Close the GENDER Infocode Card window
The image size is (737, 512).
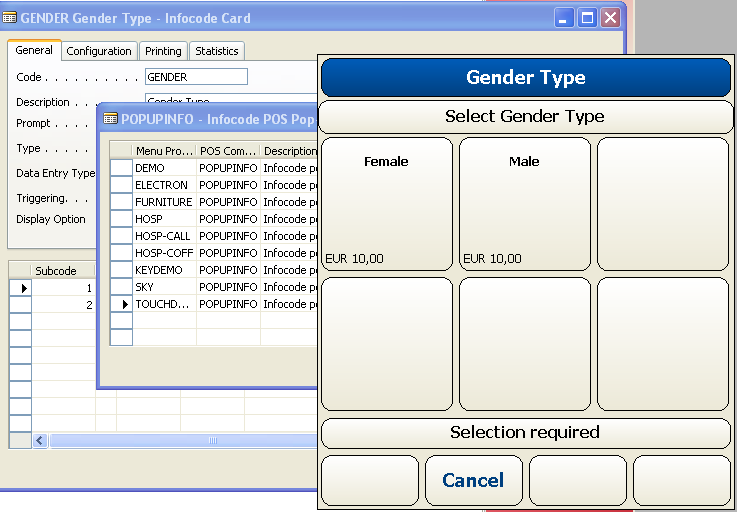[x=611, y=18]
